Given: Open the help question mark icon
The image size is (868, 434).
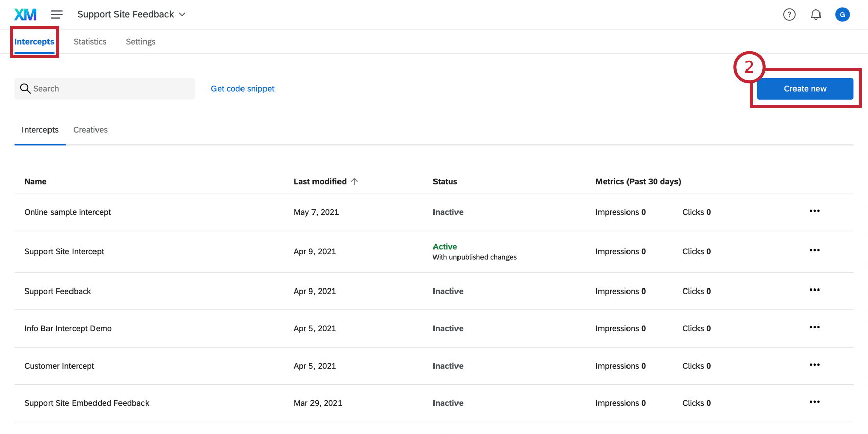Looking at the screenshot, I should [x=789, y=15].
